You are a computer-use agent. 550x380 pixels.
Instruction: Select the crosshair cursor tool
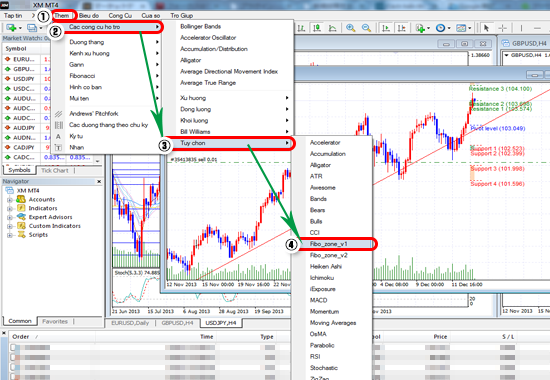503,28
